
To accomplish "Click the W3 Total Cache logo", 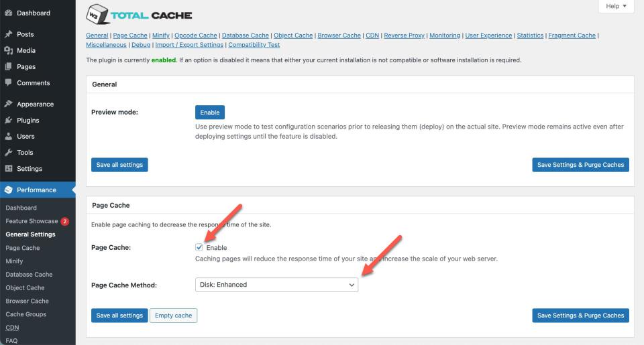I will [x=140, y=15].
